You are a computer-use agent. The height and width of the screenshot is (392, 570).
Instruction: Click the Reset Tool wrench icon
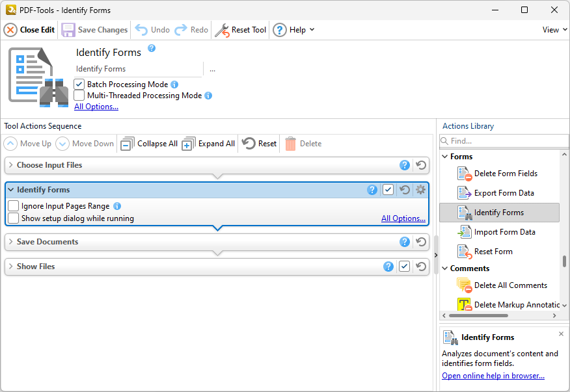(x=222, y=30)
